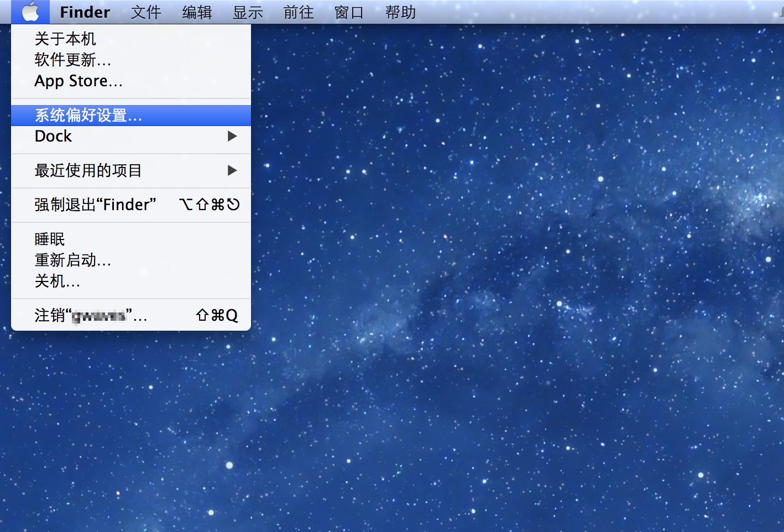784x532 pixels.
Task: Open App Store… from the Apple menu
Action: coord(131,81)
